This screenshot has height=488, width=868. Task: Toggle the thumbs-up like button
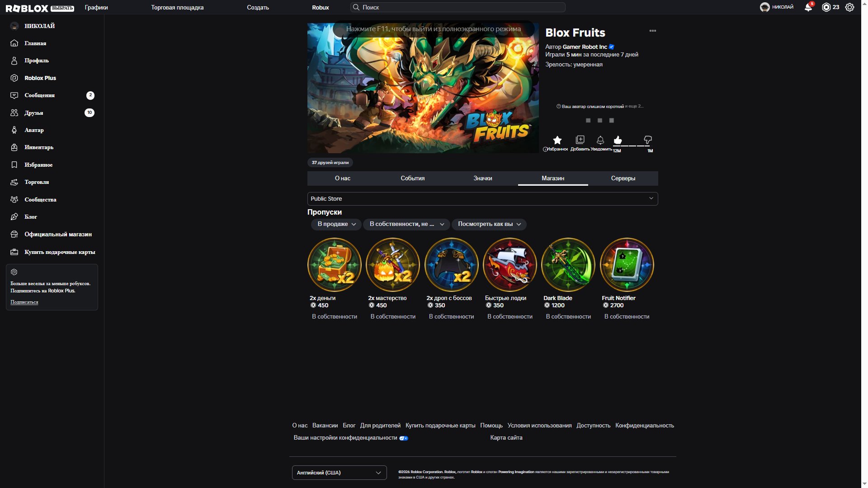[618, 140]
